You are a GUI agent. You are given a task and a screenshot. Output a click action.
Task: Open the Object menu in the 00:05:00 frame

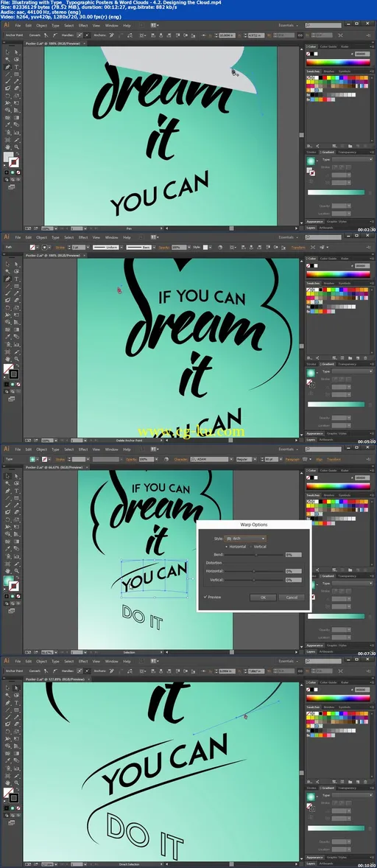coord(41,237)
